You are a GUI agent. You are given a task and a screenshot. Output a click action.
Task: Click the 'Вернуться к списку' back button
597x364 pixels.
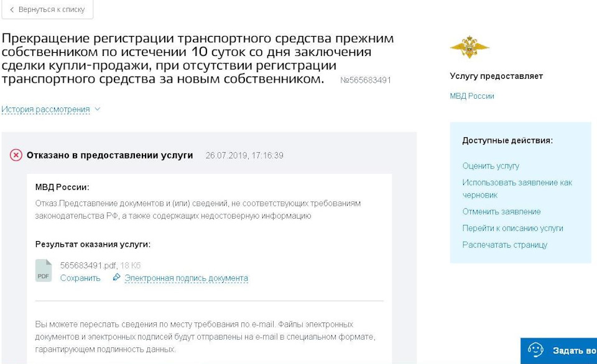tap(47, 9)
